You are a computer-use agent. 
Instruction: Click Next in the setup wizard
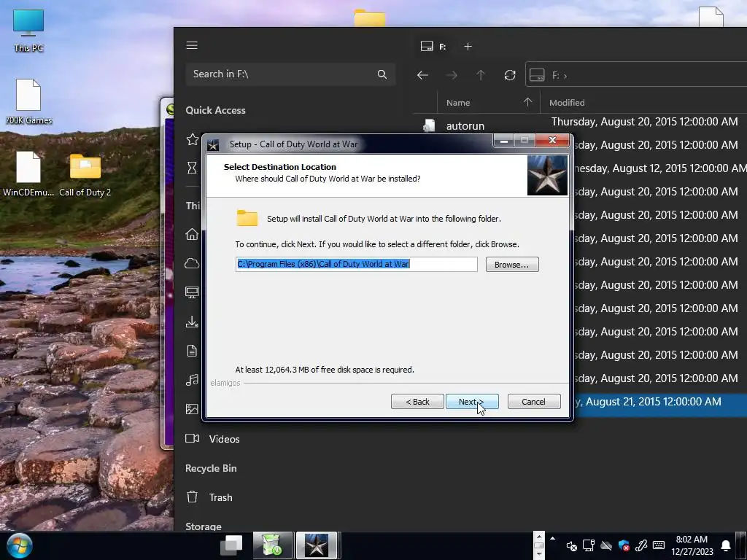[x=472, y=402]
